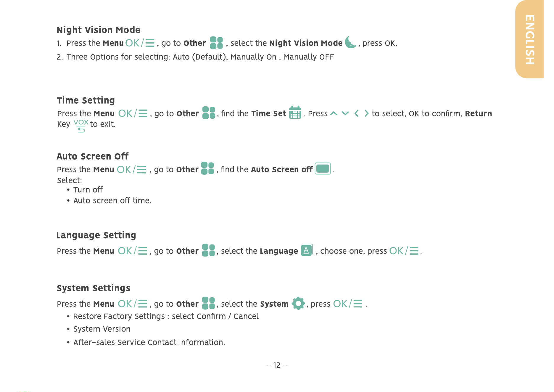Click the OK menu icon after 'choose one, press'
The width and height of the screenshot is (554, 392).
404,251
